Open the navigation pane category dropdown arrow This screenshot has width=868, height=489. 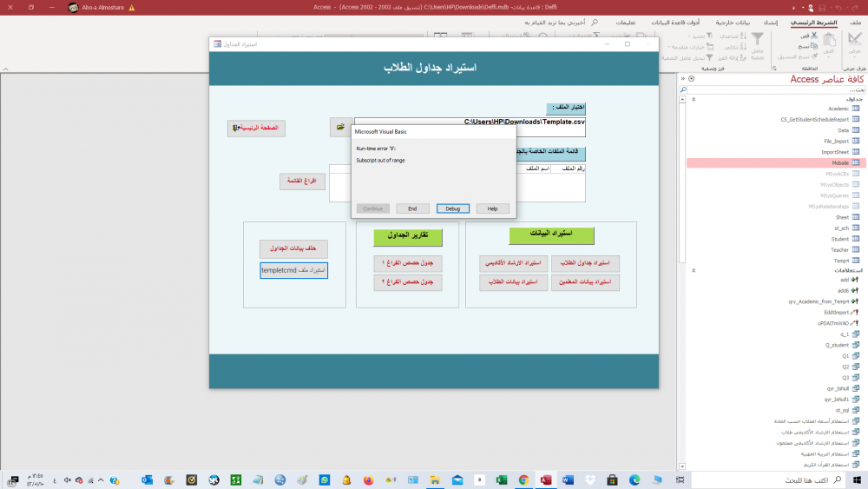(x=692, y=79)
